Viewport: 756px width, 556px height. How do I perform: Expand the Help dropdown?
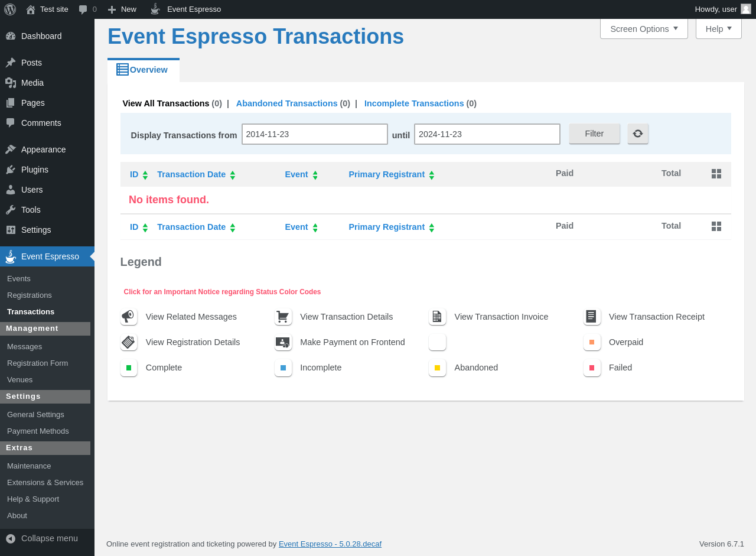(719, 28)
